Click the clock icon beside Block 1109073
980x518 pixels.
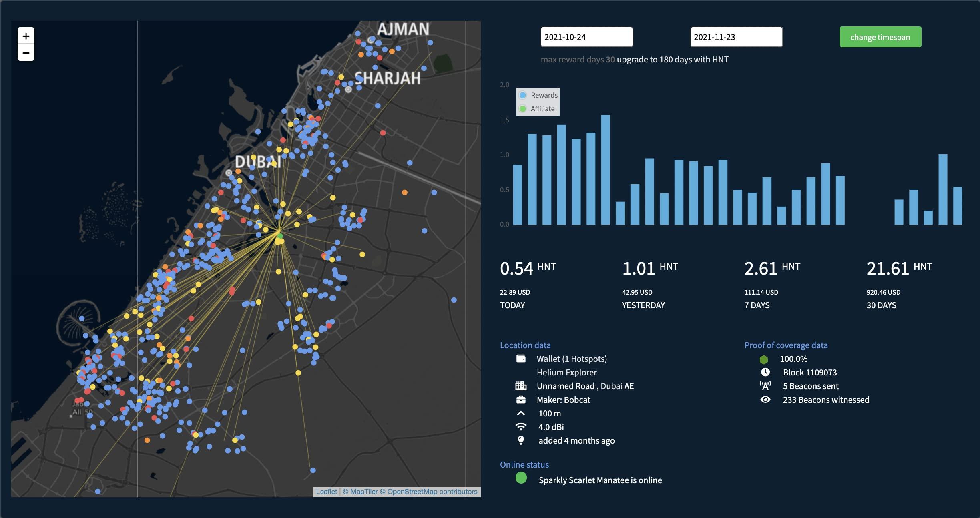[x=765, y=372]
